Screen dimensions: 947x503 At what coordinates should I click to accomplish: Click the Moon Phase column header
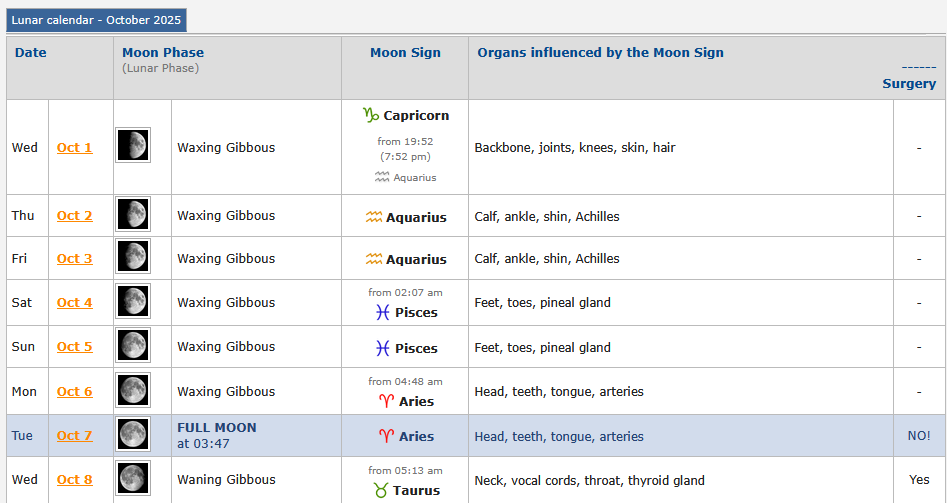coord(163,53)
